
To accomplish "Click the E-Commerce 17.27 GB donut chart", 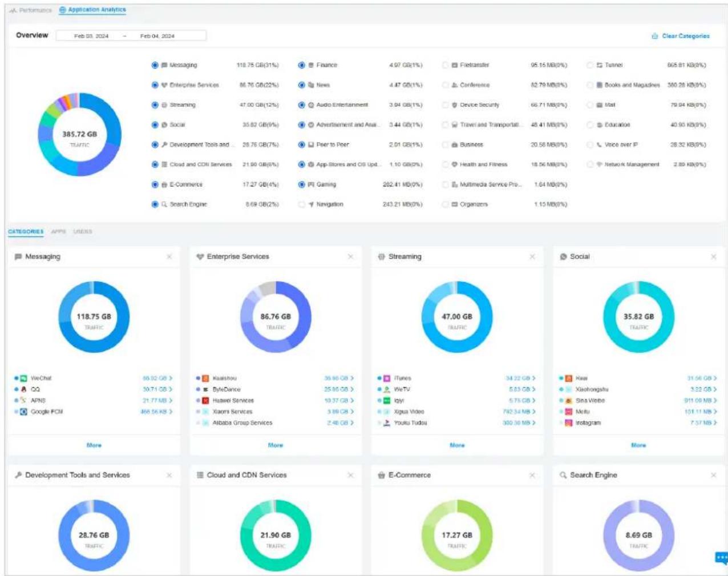I will [457, 535].
